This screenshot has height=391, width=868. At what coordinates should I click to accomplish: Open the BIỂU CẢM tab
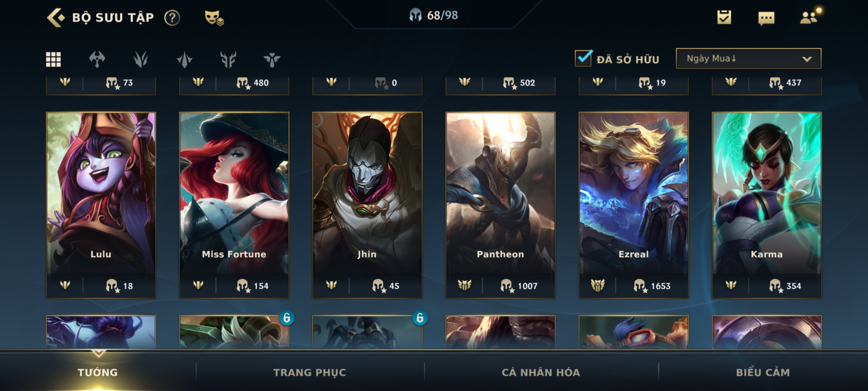tap(763, 373)
